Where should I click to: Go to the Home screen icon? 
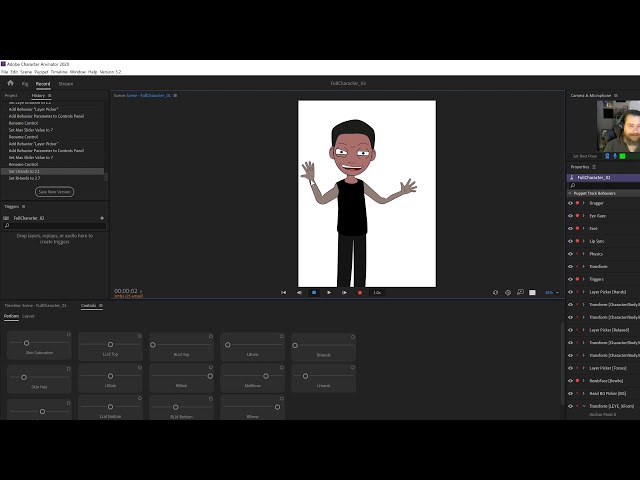(10, 83)
